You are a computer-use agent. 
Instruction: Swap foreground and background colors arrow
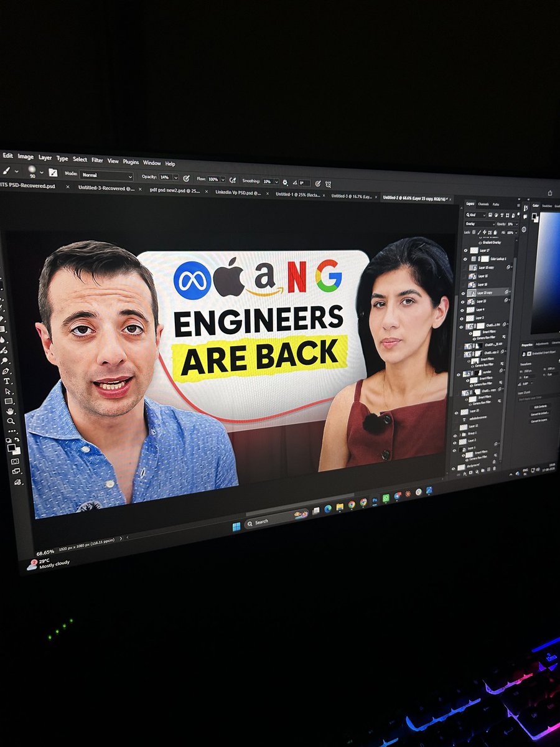[x=17, y=439]
